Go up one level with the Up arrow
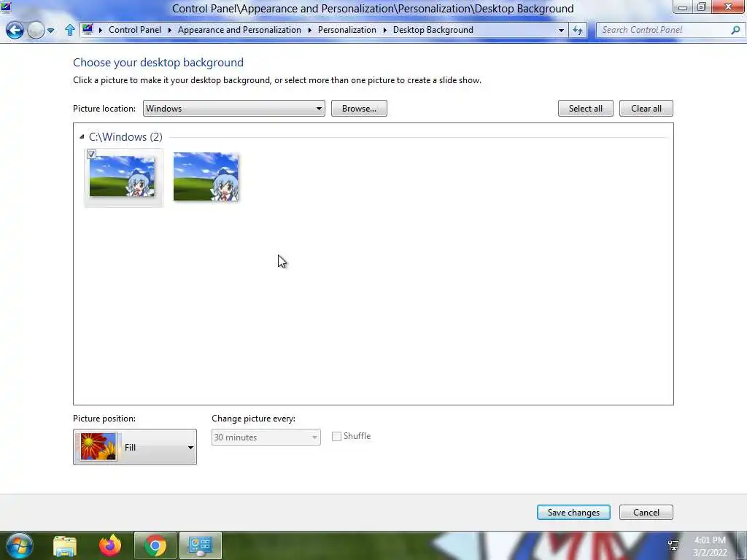Screen dimensions: 747x560 (x=69, y=30)
